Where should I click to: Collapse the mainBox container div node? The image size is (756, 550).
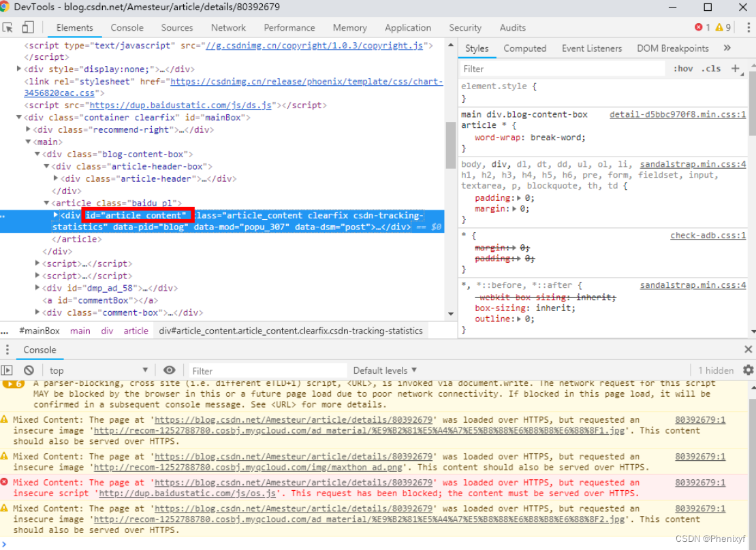pos(19,117)
